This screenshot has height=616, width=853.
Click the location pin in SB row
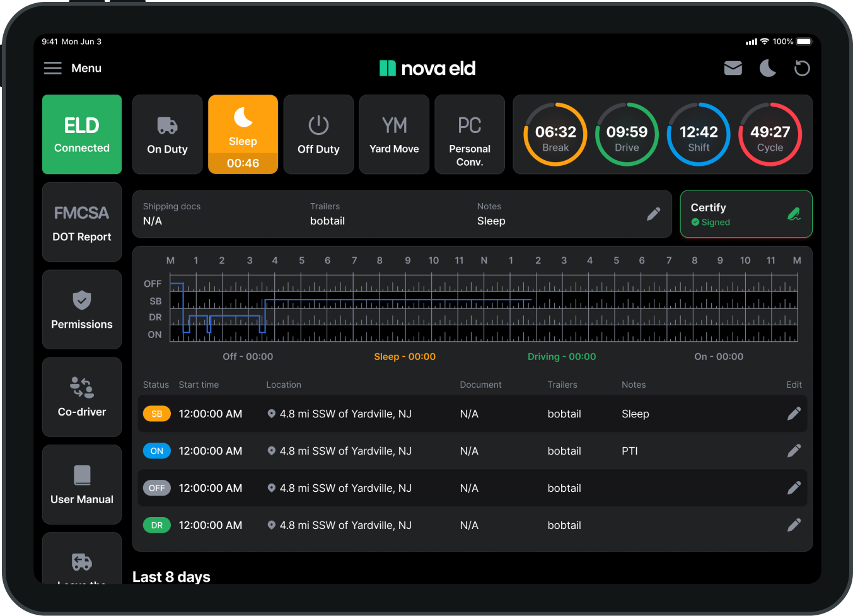tap(271, 414)
